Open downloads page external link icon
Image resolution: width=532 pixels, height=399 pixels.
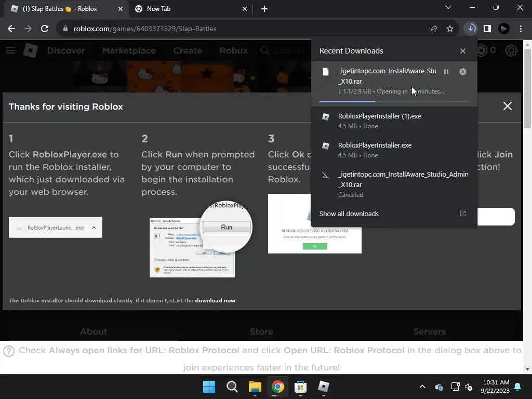[463, 214]
